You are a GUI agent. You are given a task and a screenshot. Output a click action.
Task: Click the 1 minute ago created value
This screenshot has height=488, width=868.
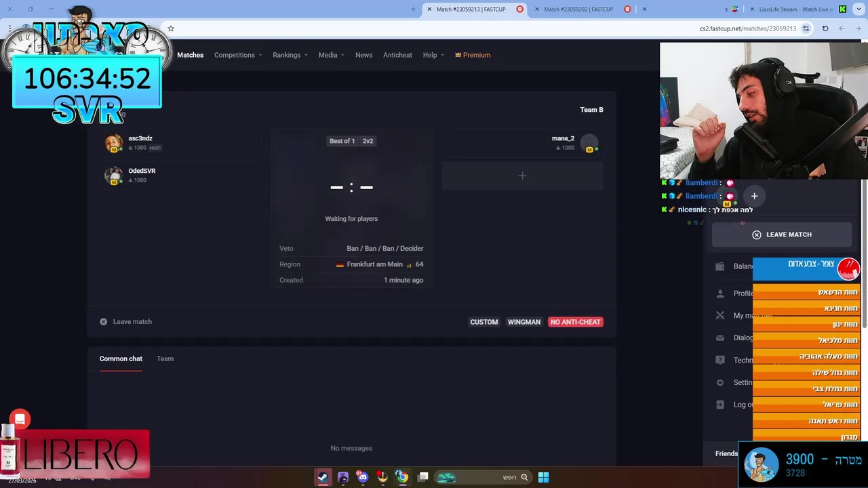click(x=403, y=280)
